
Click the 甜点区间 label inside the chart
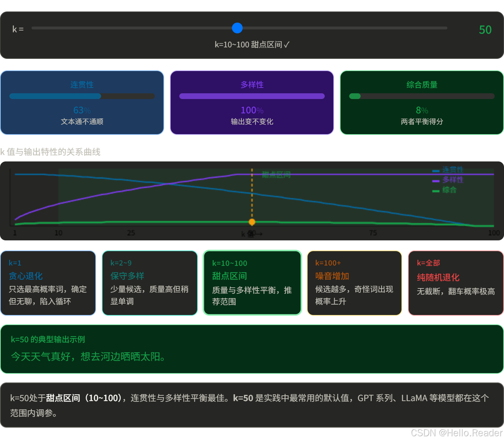tap(276, 175)
